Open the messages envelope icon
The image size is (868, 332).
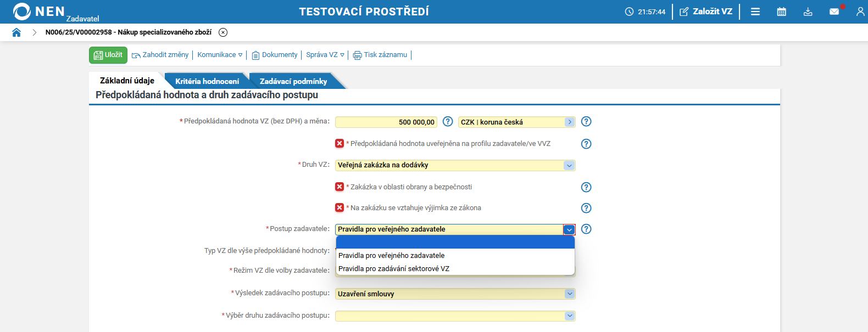coord(834,12)
